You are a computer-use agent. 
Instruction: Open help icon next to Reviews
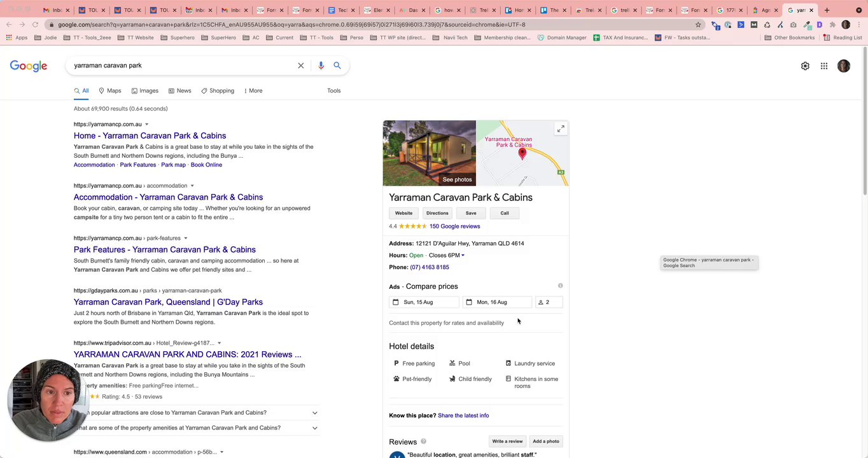(423, 441)
